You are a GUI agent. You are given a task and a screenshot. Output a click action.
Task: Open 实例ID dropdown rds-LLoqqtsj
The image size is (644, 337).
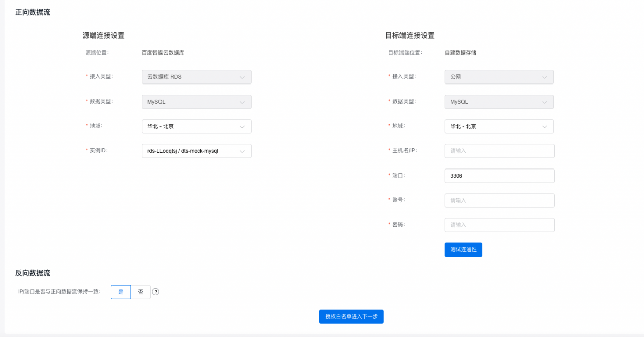pyautogui.click(x=196, y=151)
